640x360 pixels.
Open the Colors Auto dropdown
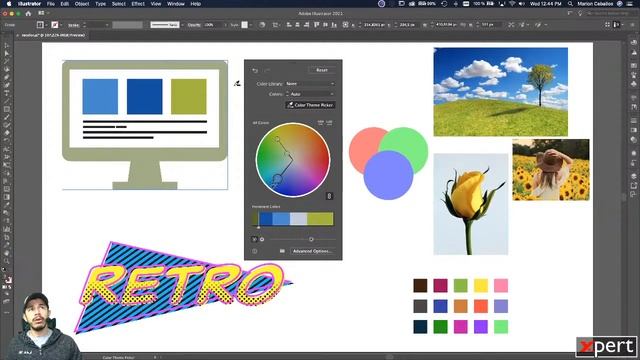pos(312,94)
